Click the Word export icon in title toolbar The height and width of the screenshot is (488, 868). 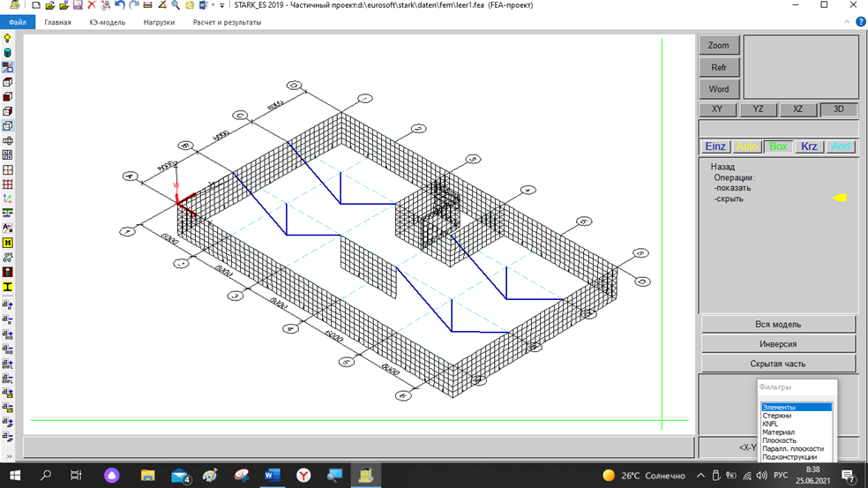(x=204, y=5)
